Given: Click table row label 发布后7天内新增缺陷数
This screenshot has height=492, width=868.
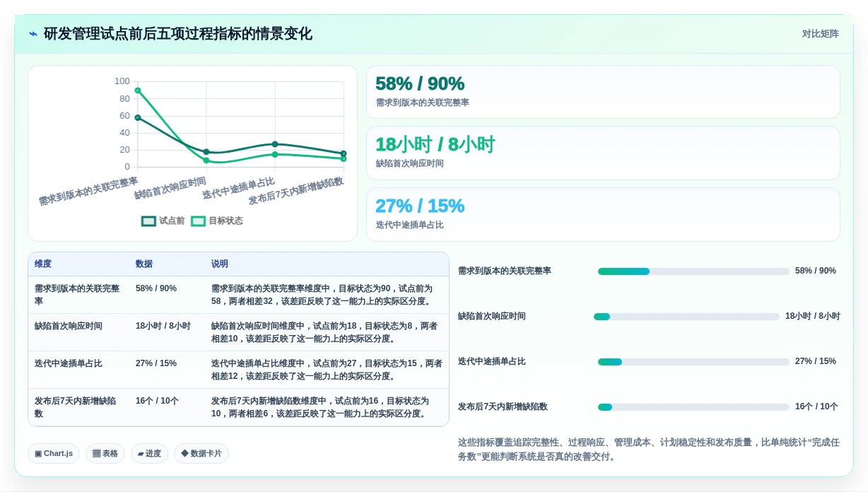Looking at the screenshot, I should coord(76,407).
